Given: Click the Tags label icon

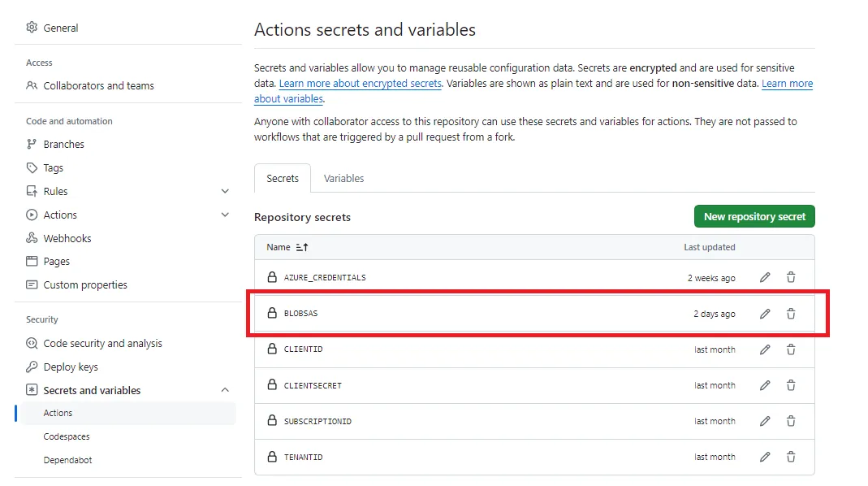Looking at the screenshot, I should pyautogui.click(x=32, y=167).
